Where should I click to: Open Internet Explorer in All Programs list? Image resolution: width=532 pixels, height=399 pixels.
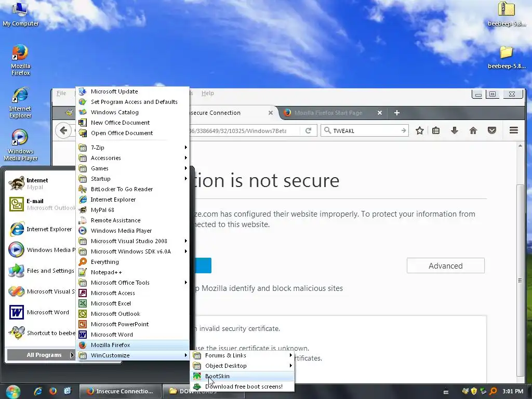click(x=132, y=199)
